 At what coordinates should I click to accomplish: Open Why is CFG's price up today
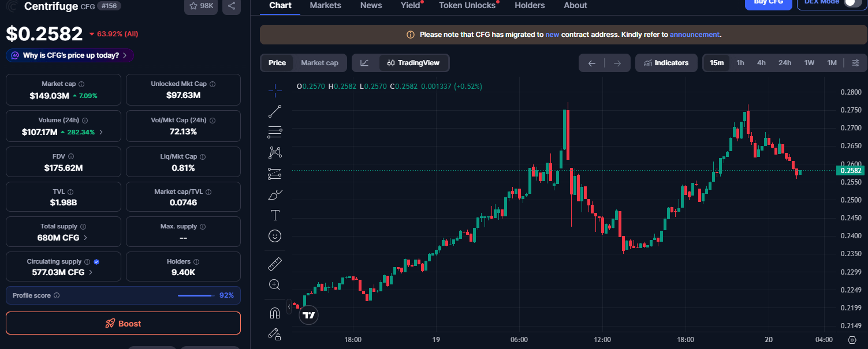pos(70,55)
